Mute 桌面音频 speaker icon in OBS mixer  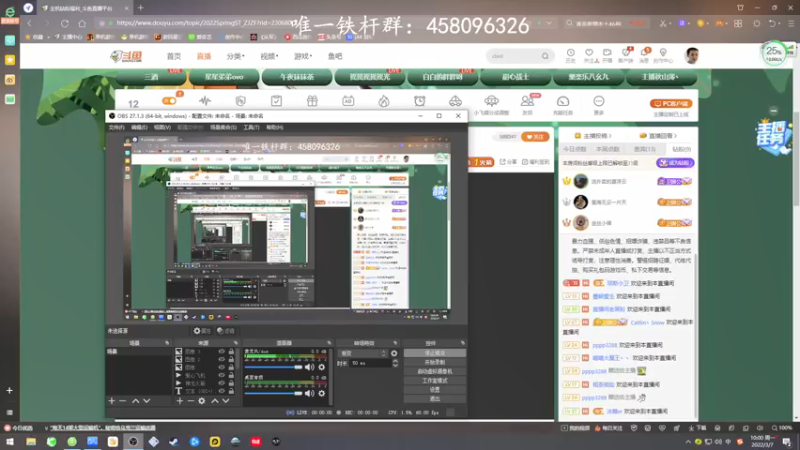309,393
